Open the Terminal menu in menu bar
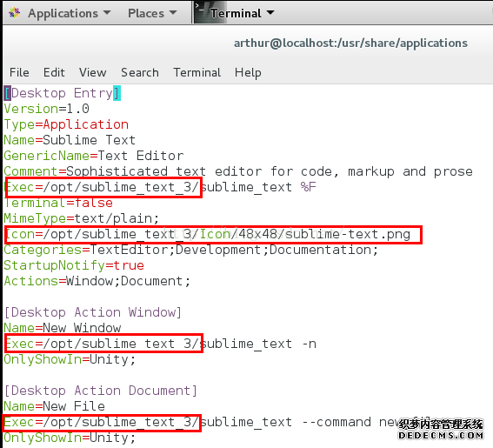Screen dimensions: 493x448 coord(197,72)
